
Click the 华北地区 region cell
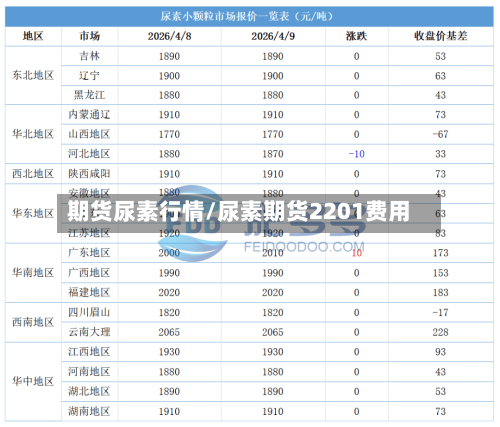coord(33,134)
